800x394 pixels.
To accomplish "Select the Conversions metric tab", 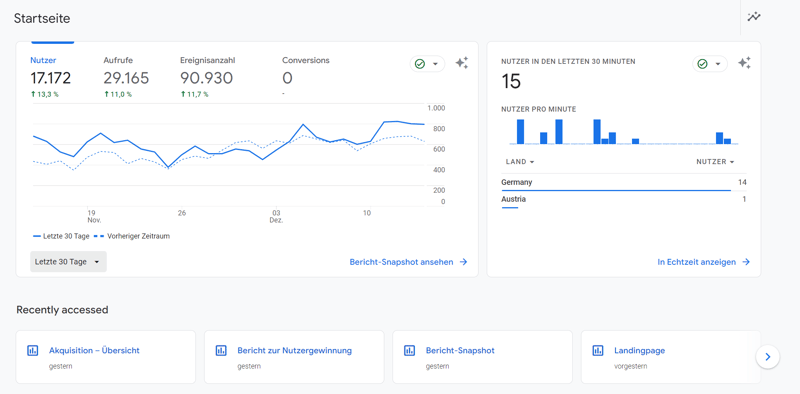I will 306,77.
